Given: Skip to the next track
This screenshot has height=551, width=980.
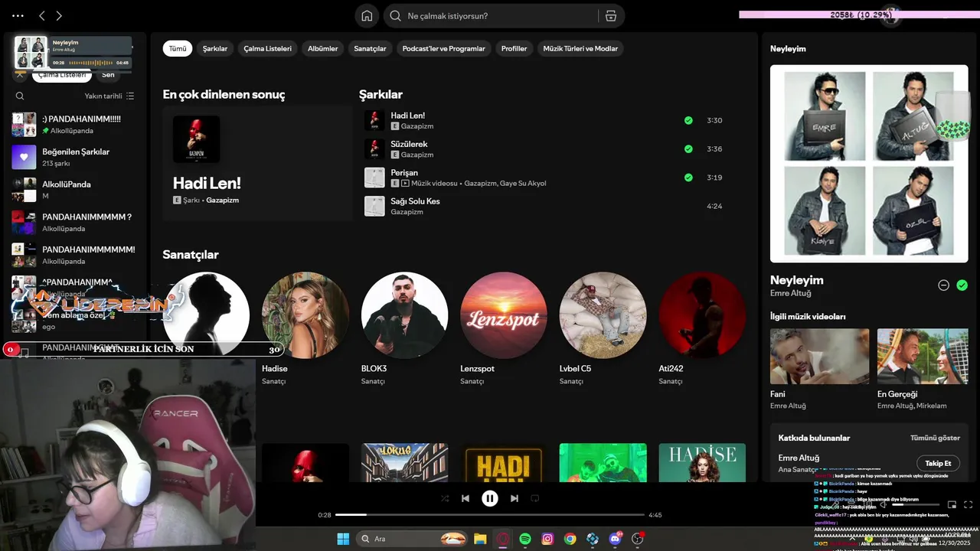Looking at the screenshot, I should 514,498.
